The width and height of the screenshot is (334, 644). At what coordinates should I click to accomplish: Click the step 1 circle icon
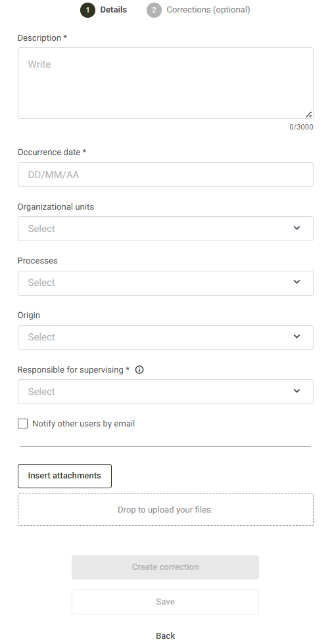click(x=87, y=11)
